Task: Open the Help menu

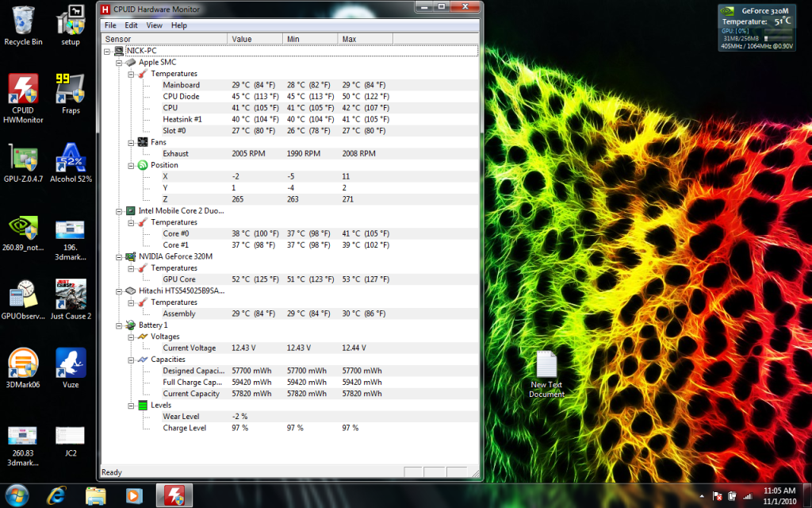Action: tap(178, 25)
